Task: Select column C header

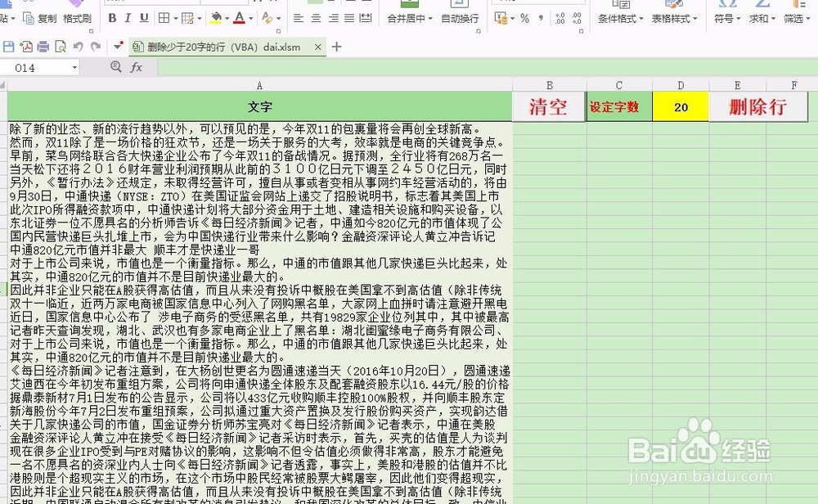Action: 619,86
